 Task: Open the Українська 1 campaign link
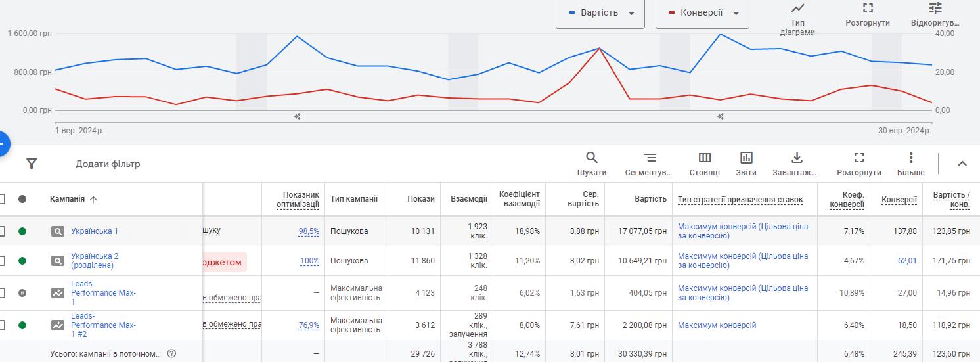click(95, 231)
